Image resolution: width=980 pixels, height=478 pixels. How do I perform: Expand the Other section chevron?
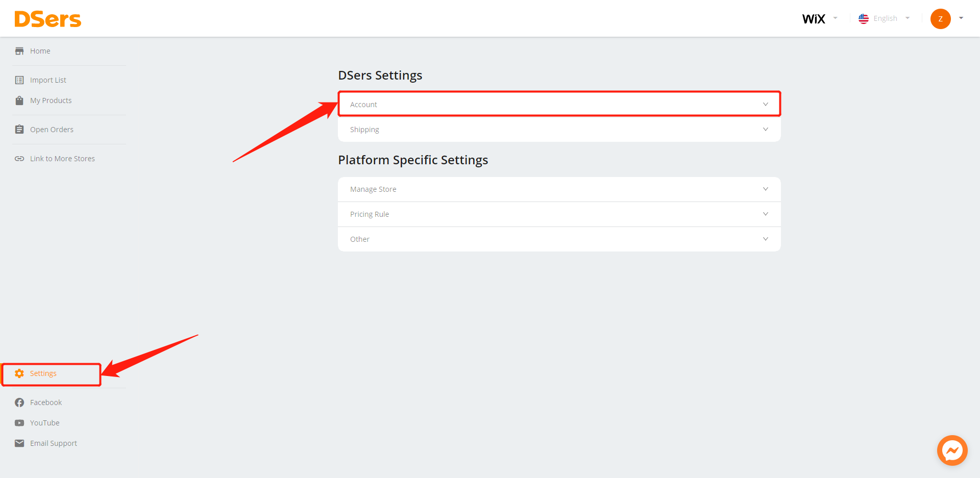pyautogui.click(x=766, y=239)
